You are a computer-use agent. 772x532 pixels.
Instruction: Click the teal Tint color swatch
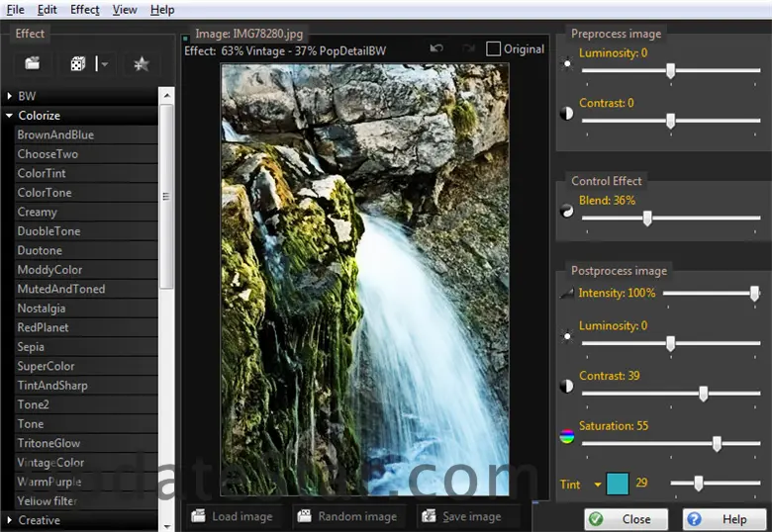tap(617, 484)
